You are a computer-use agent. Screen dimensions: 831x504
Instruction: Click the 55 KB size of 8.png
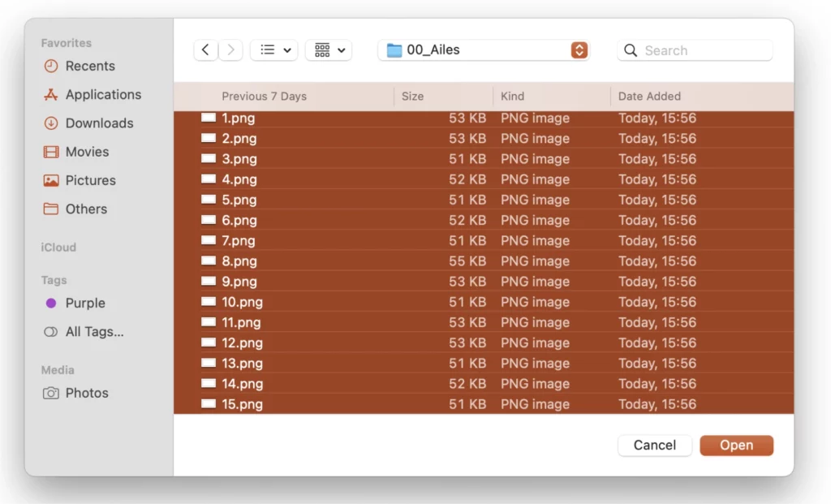(x=467, y=261)
